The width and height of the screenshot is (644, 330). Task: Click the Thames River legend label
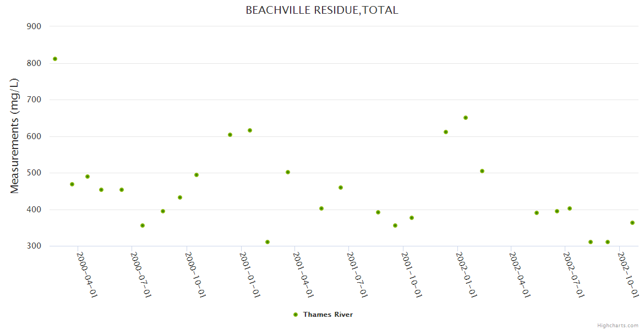pos(328,315)
